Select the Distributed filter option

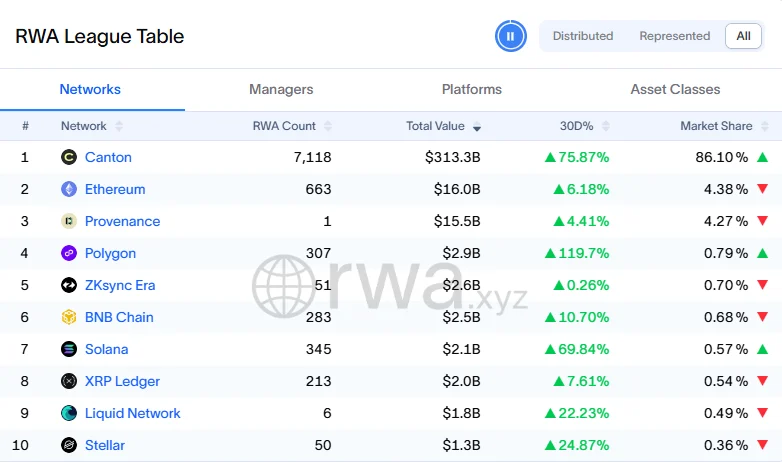click(x=583, y=36)
